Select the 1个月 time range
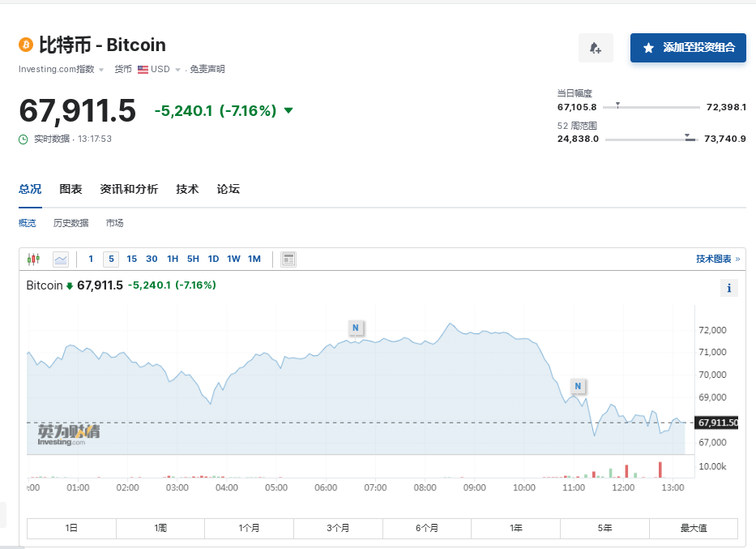This screenshot has width=756, height=549. click(x=249, y=528)
